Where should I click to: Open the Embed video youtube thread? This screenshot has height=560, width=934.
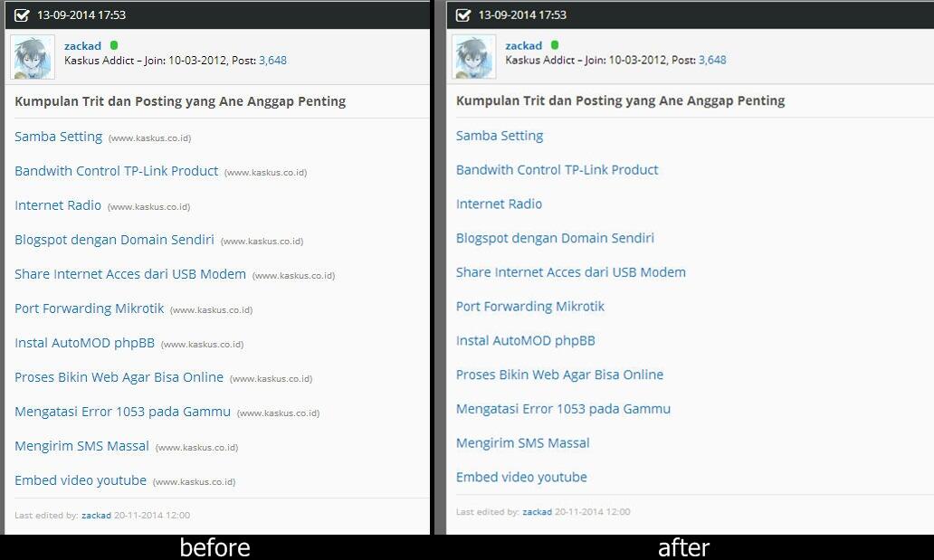click(x=80, y=480)
